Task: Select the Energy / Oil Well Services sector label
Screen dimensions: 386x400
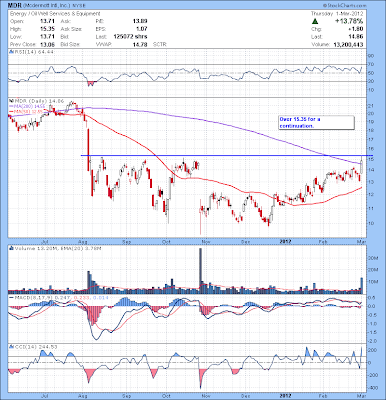Action: 55,14
